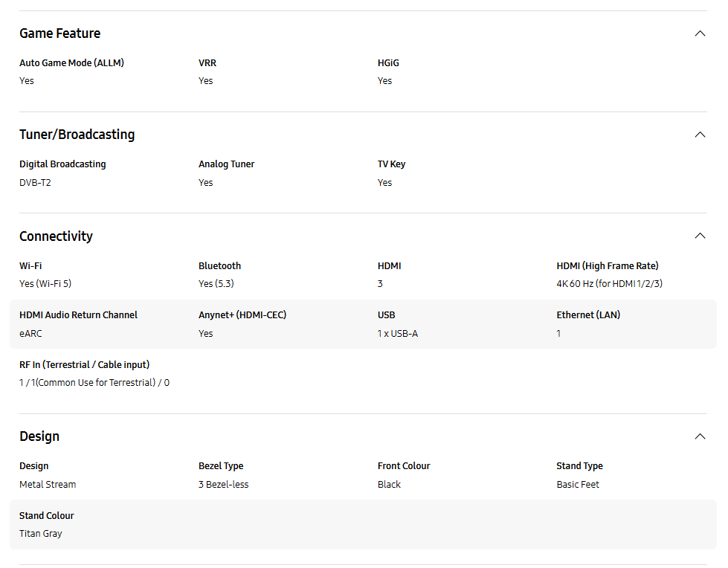The width and height of the screenshot is (728, 568).
Task: Click the Tuner/Broadcasting heading
Action: pyautogui.click(x=77, y=135)
